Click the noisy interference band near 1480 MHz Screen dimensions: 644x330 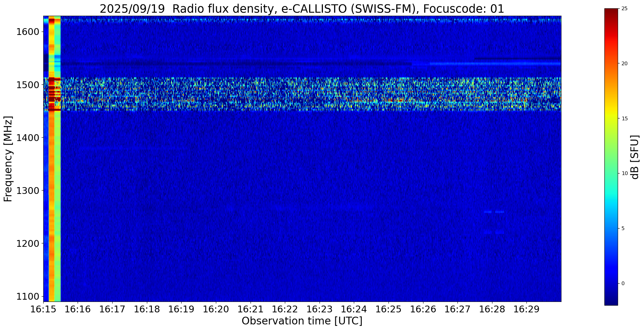pyautogui.click(x=302, y=94)
